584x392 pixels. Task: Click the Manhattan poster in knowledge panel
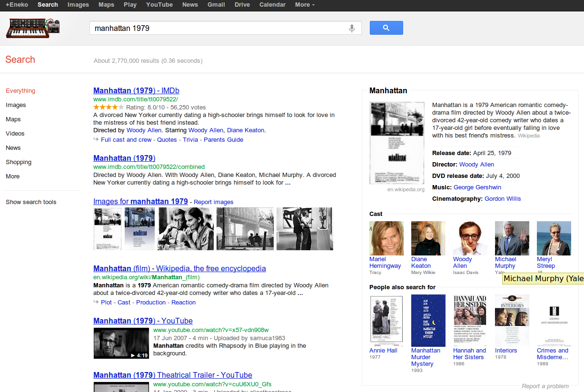tap(397, 143)
